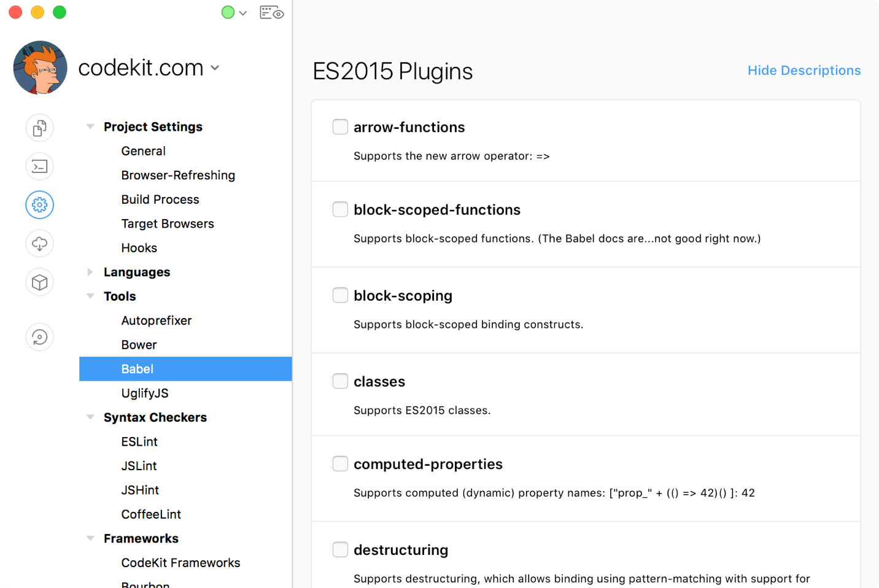Click the destructuring plugin label
The height and width of the screenshot is (588, 879).
click(401, 550)
